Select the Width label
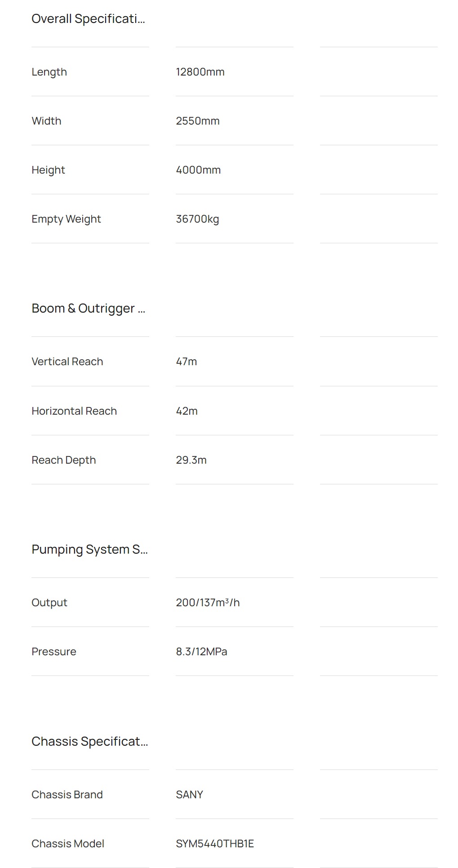This screenshot has width=458, height=868. (46, 121)
